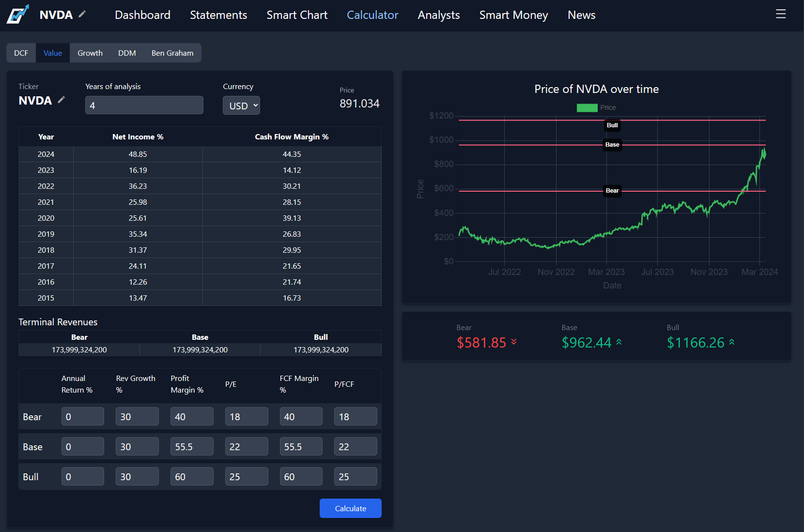Screen dimensions: 804x532
Task: Click the 2015 year row cell
Action: click(x=46, y=298)
